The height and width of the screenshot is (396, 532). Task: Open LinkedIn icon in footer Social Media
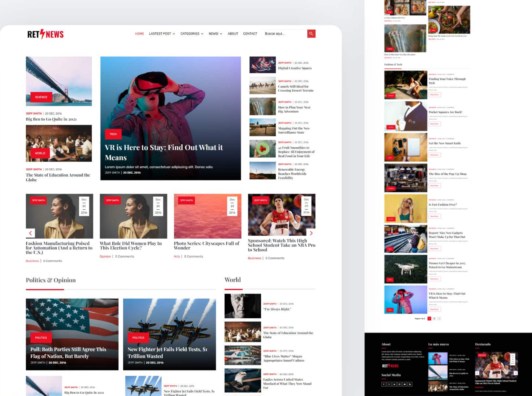pos(394,384)
